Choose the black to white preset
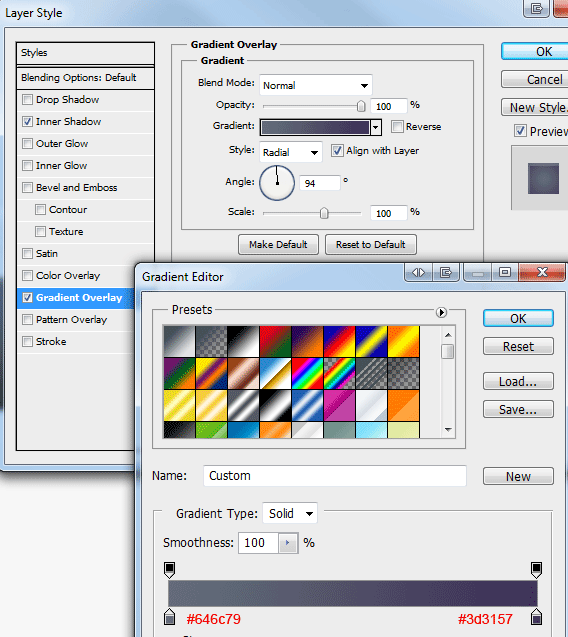 pos(243,341)
